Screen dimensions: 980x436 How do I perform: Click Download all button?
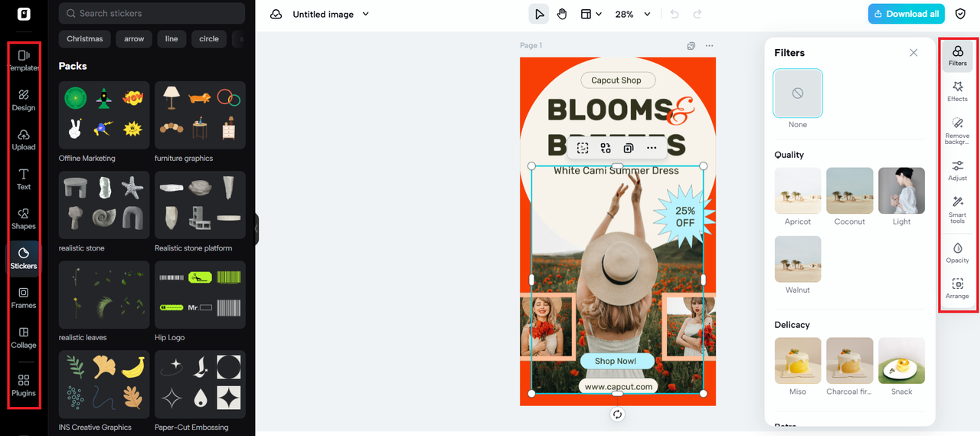[x=906, y=14]
